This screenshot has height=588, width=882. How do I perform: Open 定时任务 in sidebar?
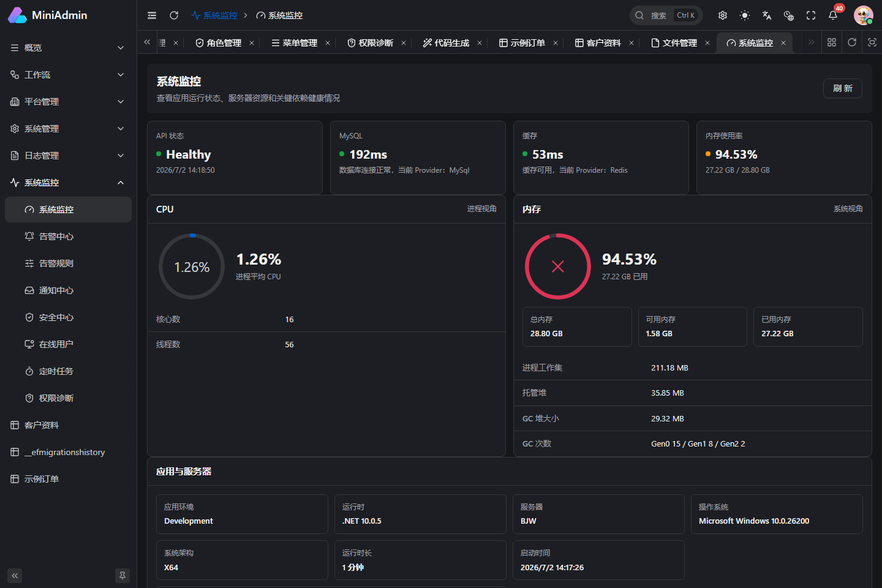tap(68, 371)
